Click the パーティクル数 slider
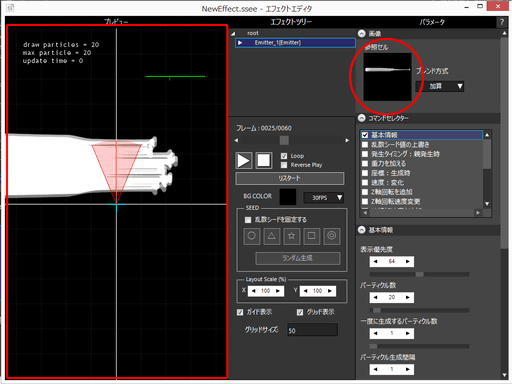 point(419,310)
